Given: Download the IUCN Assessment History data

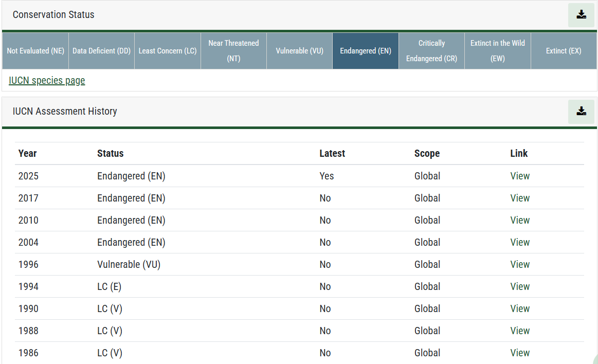Looking at the screenshot, I should pyautogui.click(x=581, y=112).
